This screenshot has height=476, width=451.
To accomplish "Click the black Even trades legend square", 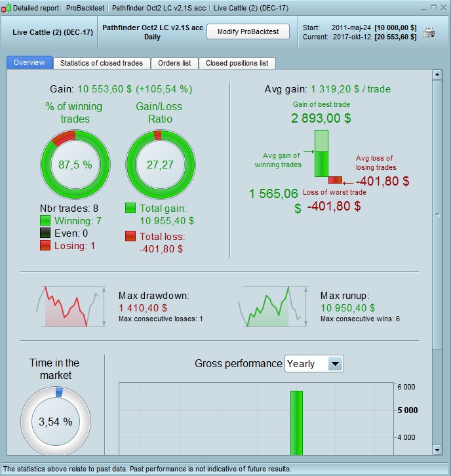I will click(45, 233).
